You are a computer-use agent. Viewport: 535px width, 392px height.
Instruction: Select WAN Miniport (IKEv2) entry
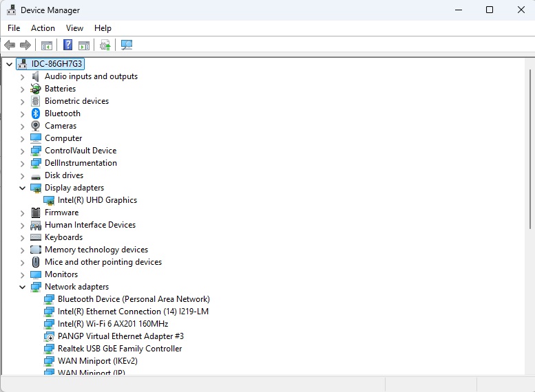98,360
